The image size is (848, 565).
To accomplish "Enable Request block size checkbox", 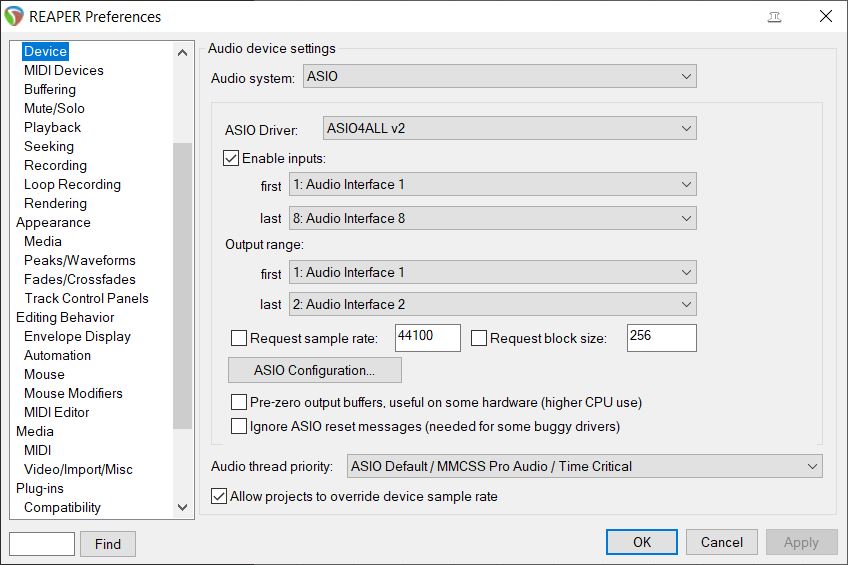I will [x=479, y=338].
